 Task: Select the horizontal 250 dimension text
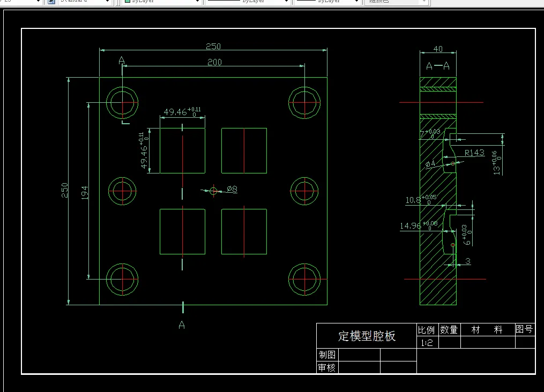(x=213, y=46)
